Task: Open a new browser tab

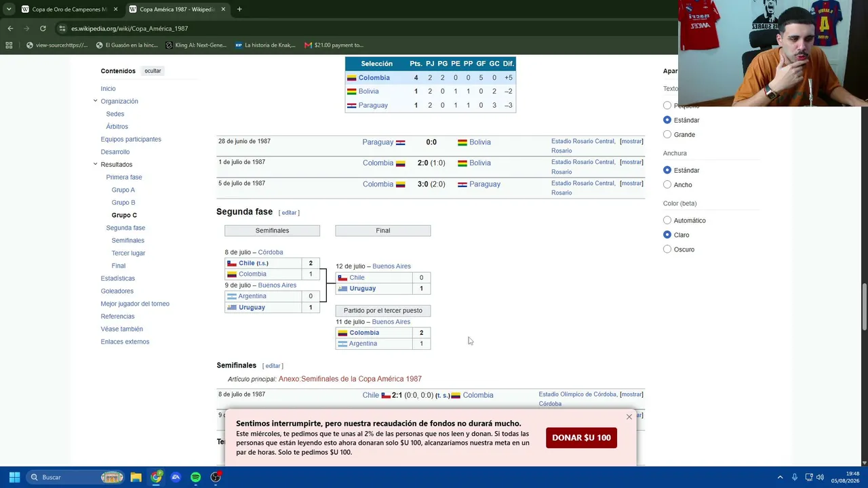Action: pos(239,9)
